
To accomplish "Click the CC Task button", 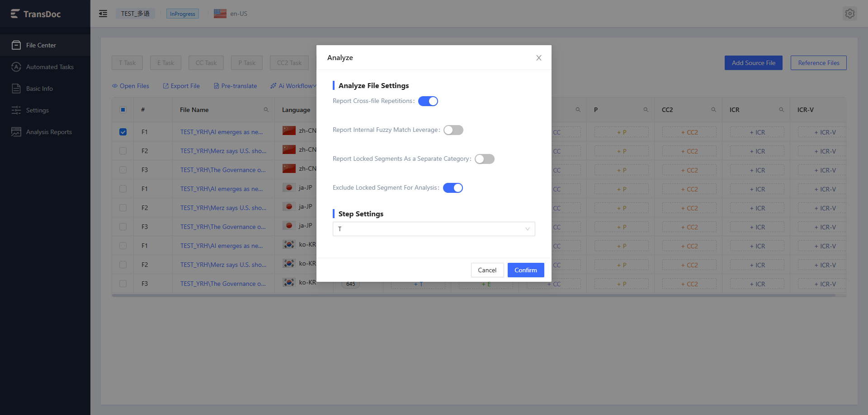I will tap(206, 63).
